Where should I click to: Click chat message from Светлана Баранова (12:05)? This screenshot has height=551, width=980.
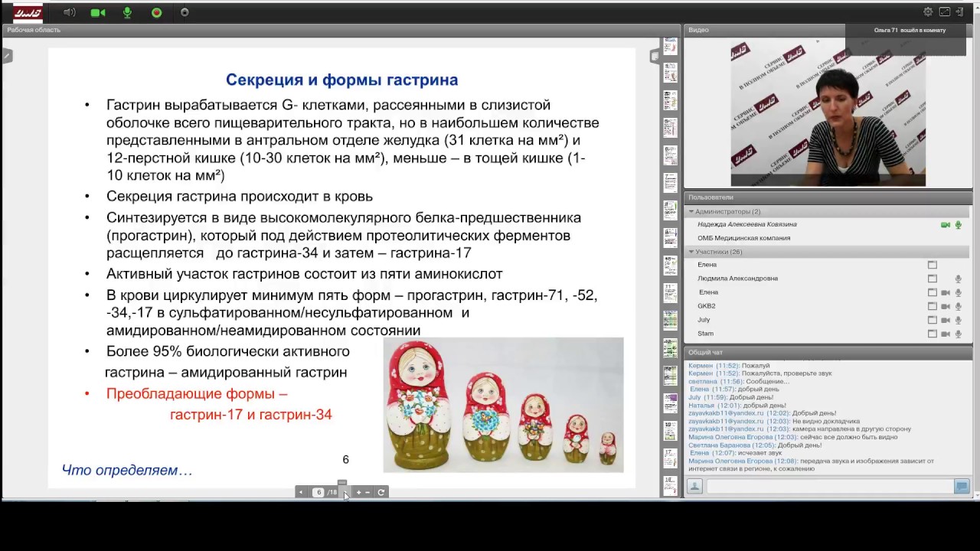[x=755, y=445]
